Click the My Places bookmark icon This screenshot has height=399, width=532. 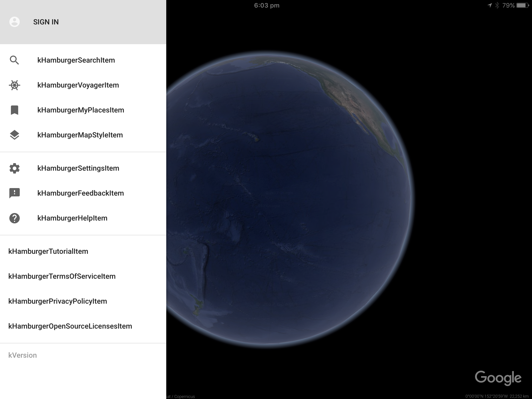tap(14, 110)
